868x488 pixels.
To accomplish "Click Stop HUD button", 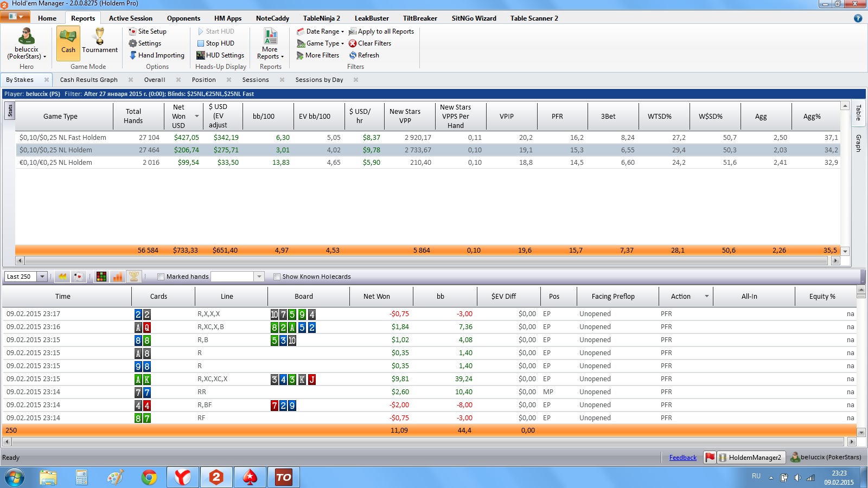I will [x=216, y=43].
